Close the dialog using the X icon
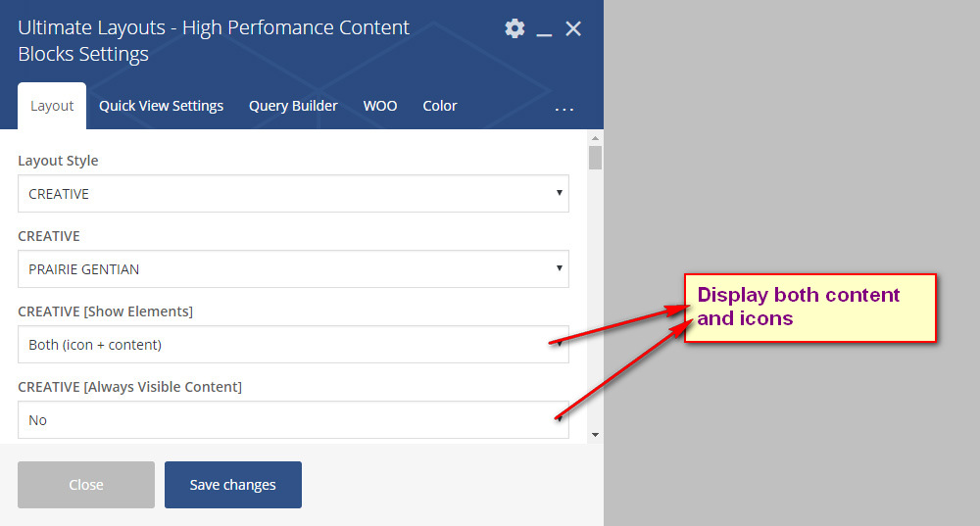 click(x=573, y=28)
